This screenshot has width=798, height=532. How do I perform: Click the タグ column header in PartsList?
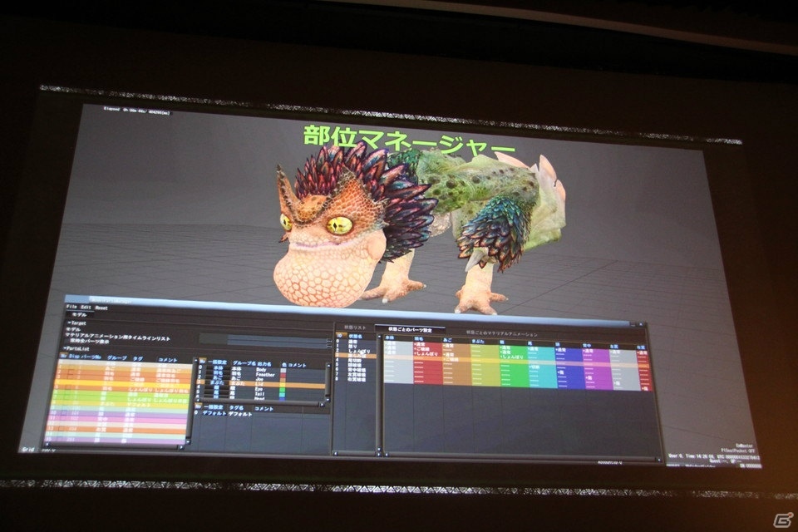pyautogui.click(x=137, y=358)
